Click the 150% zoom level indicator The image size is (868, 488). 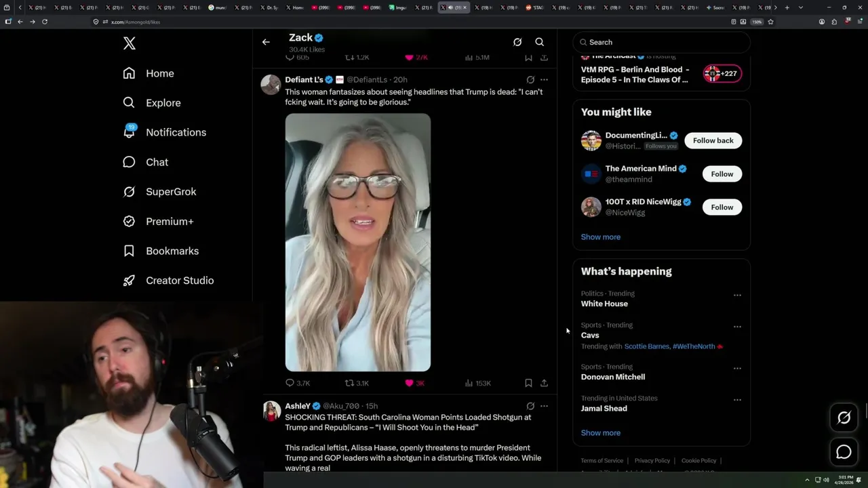pos(757,22)
